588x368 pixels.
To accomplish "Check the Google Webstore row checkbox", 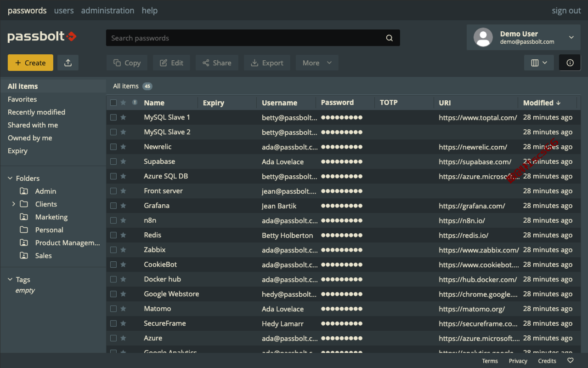I will coord(113,294).
